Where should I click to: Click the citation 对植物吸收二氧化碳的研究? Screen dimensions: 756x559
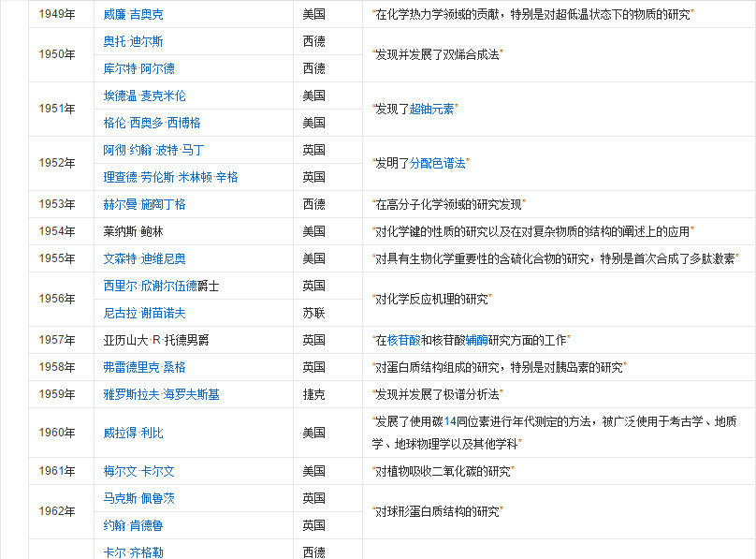point(443,471)
